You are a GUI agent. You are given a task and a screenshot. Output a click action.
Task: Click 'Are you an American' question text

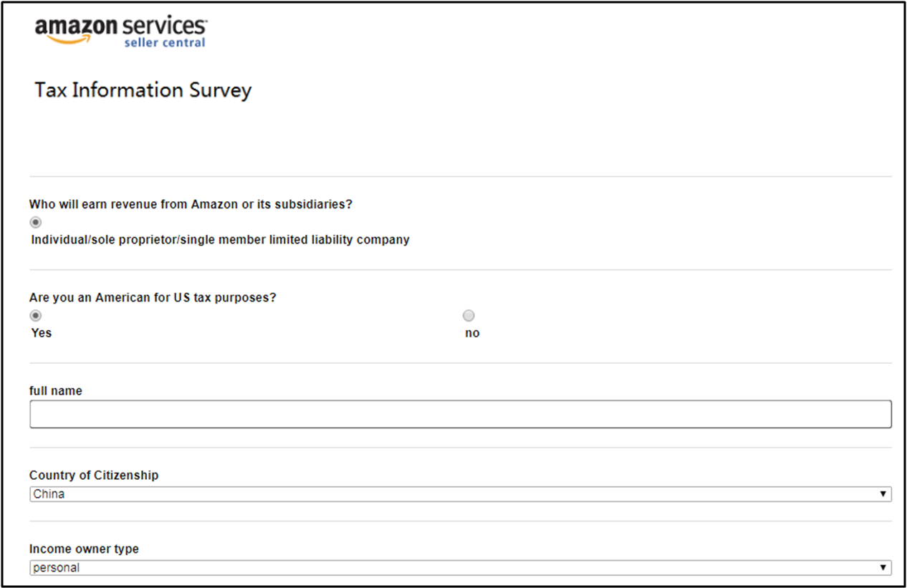[153, 298]
